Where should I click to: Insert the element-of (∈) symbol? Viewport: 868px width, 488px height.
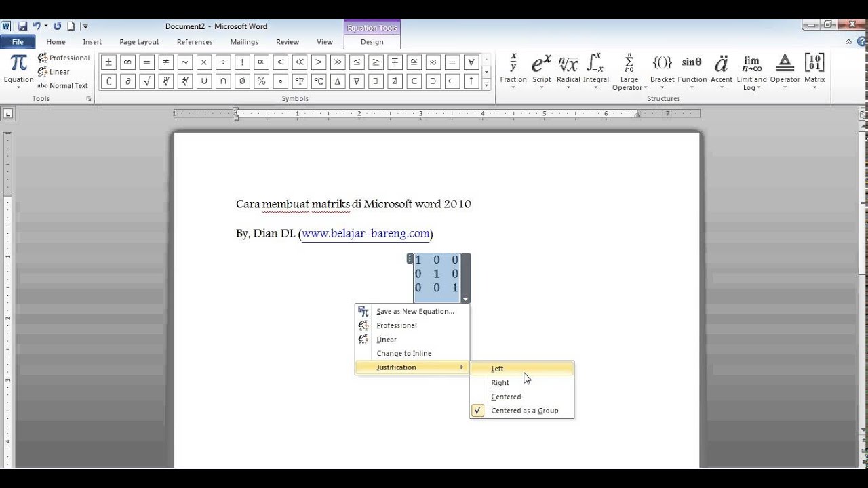(x=414, y=81)
